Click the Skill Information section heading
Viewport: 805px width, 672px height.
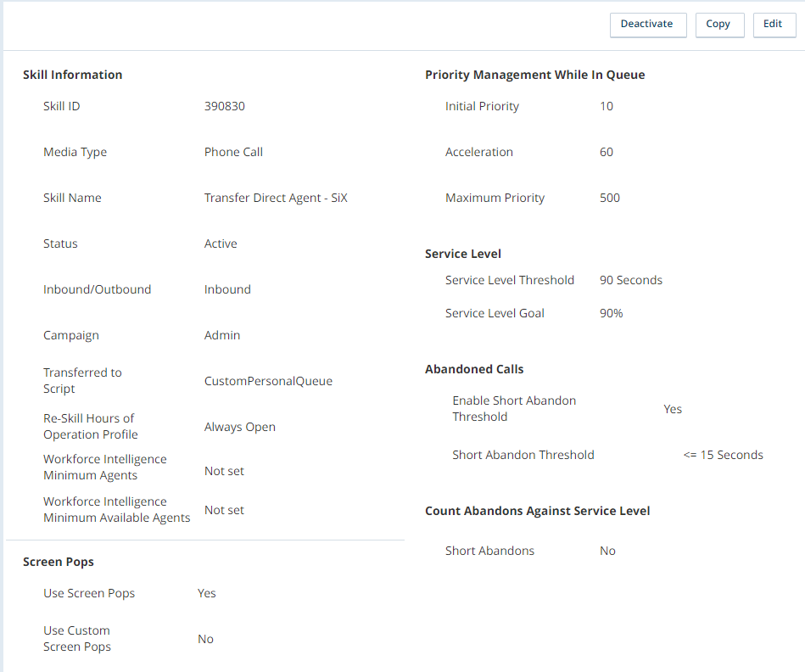click(x=72, y=75)
